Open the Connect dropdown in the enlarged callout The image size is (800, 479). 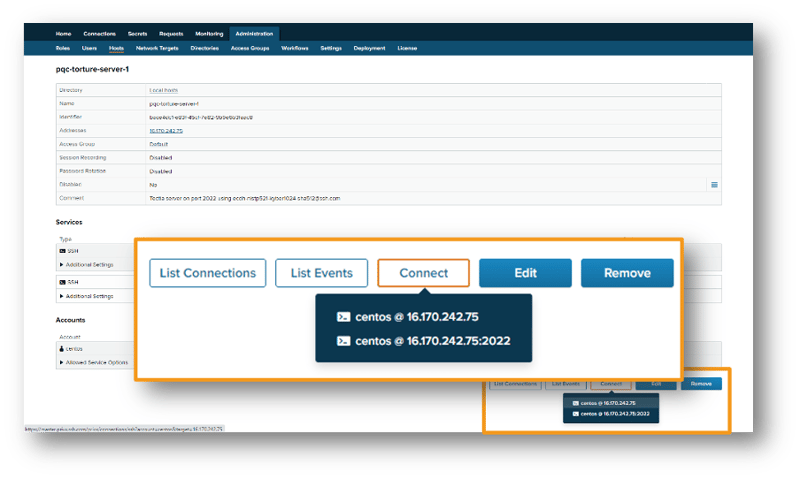pos(423,273)
